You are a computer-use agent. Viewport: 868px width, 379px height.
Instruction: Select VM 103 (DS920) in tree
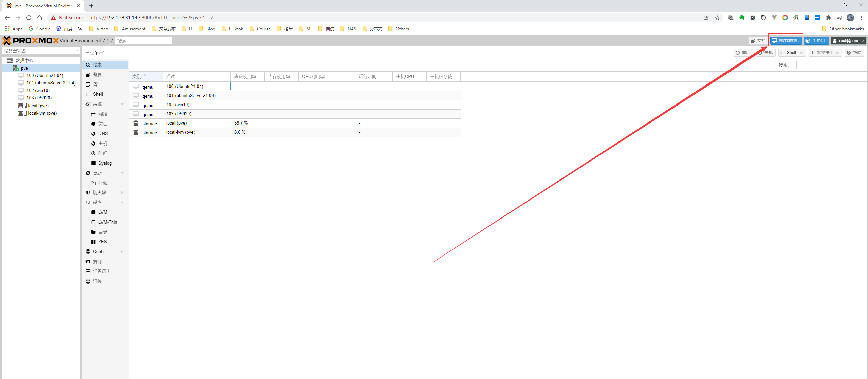[39, 98]
